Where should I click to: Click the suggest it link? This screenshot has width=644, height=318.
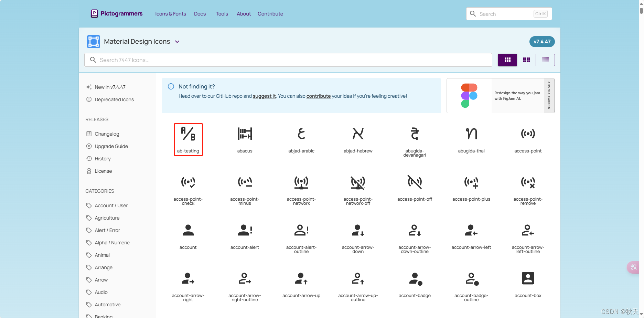(264, 96)
